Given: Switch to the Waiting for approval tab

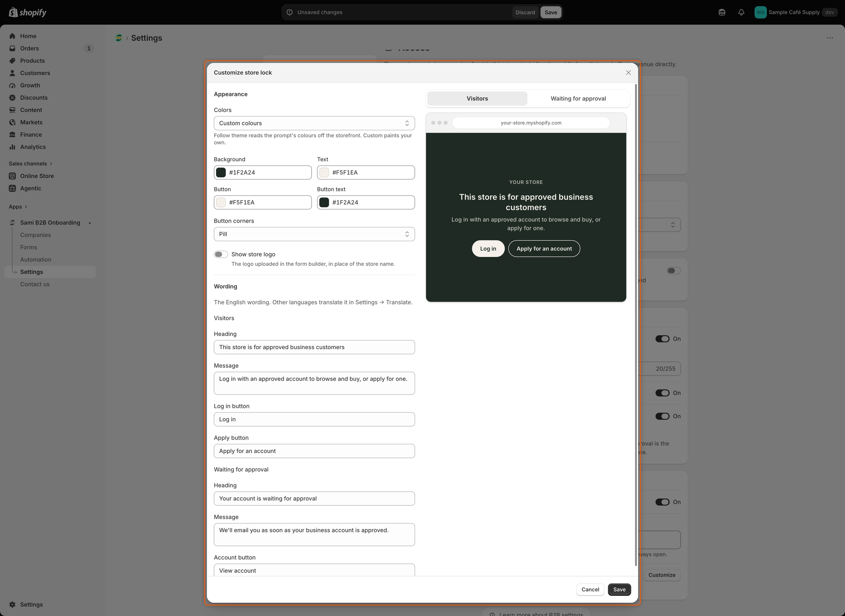Looking at the screenshot, I should point(578,99).
